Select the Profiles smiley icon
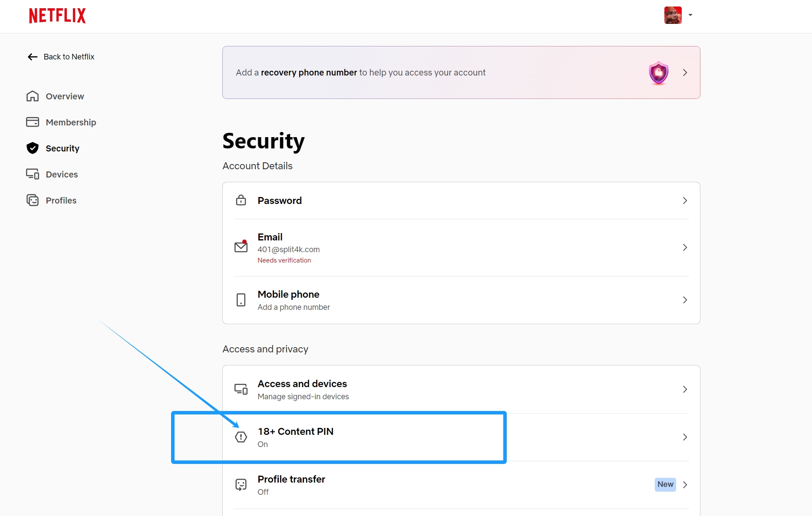 [33, 200]
